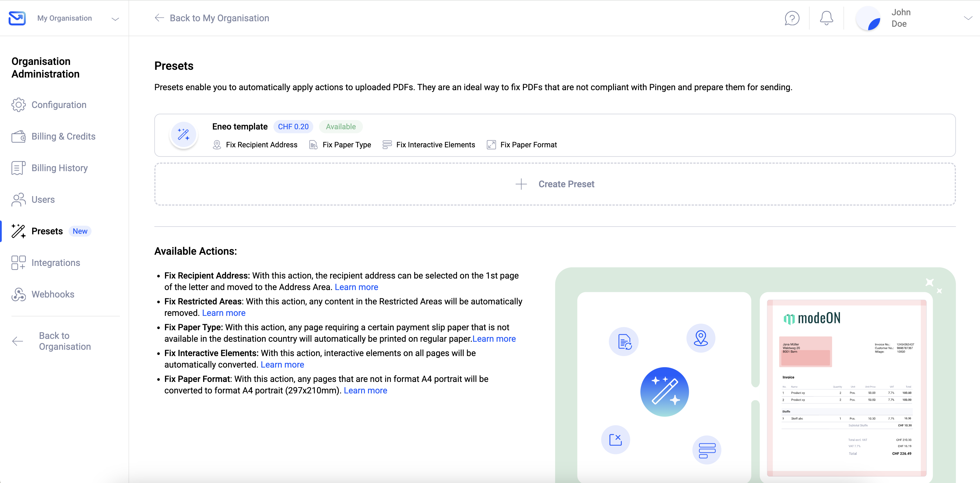Viewport: 980px width, 483px height.
Task: Open Learn more for Fix Paper Type
Action: 494,339
